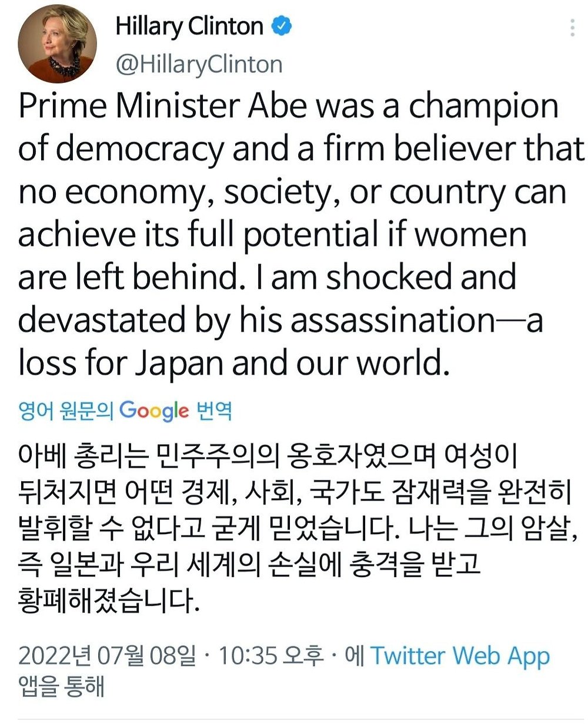588x724 pixels.
Task: Click the tweet time 10:35 오후
Action: click(271, 656)
